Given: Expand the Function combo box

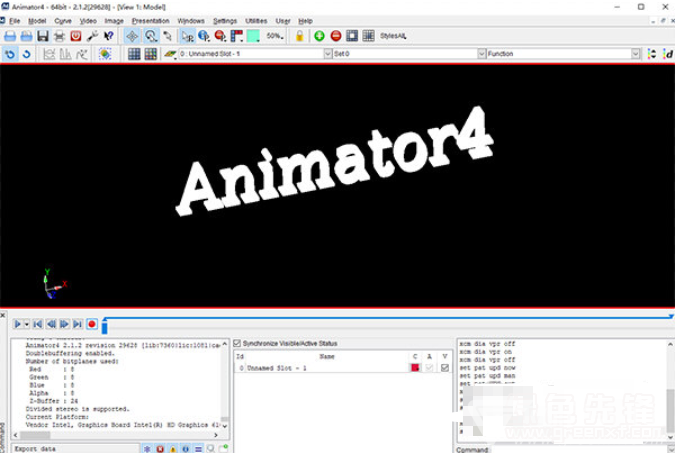Looking at the screenshot, I should (636, 54).
